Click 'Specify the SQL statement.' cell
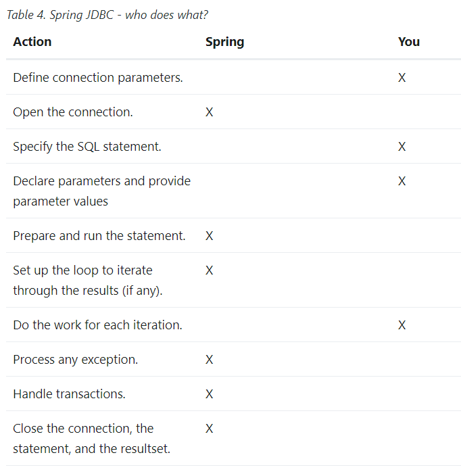Screen dimensions: 461x476 tap(87, 147)
